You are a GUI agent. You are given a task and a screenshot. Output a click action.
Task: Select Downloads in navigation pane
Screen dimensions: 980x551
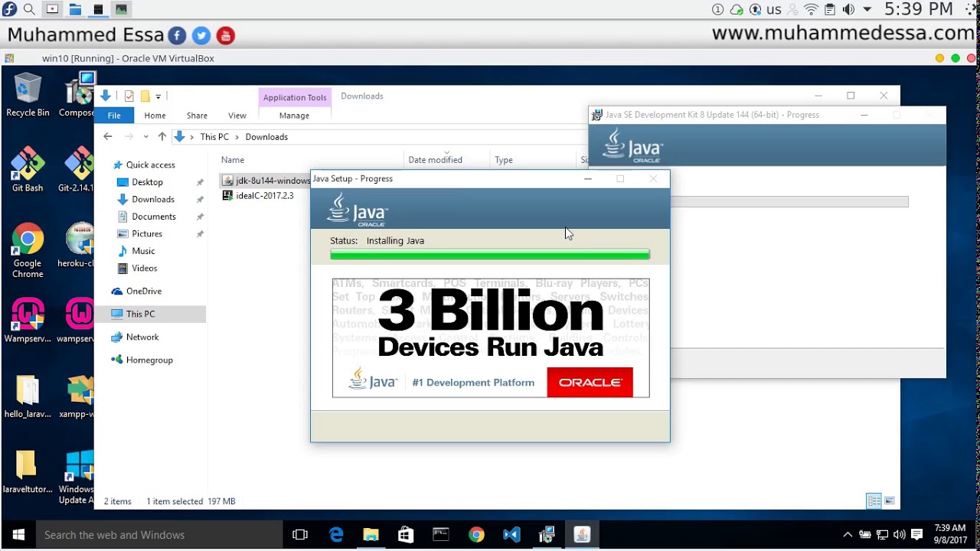153,199
